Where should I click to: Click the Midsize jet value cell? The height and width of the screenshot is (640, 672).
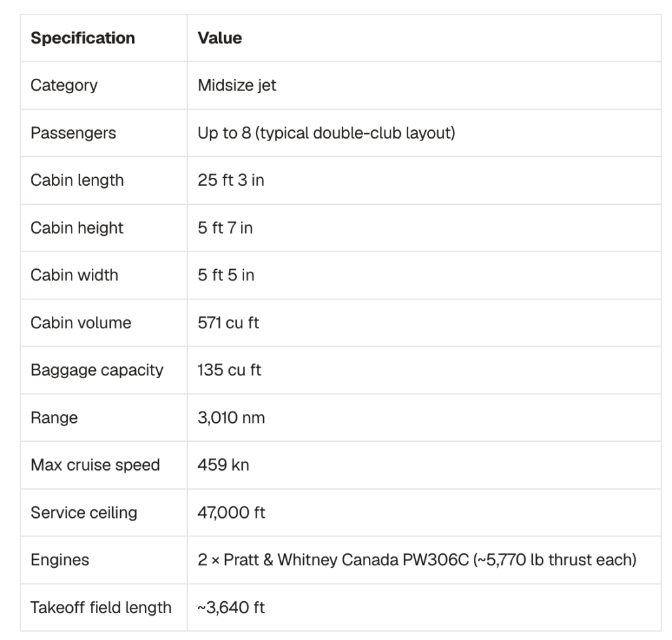236,85
